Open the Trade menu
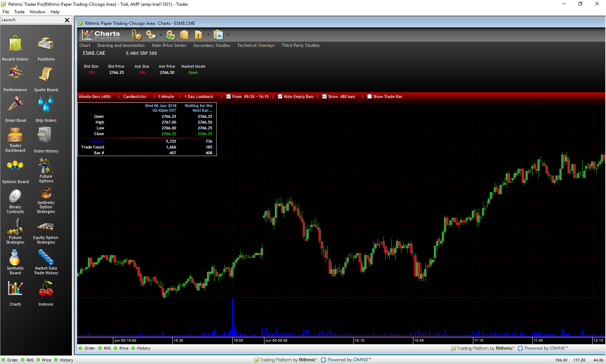 tap(19, 12)
